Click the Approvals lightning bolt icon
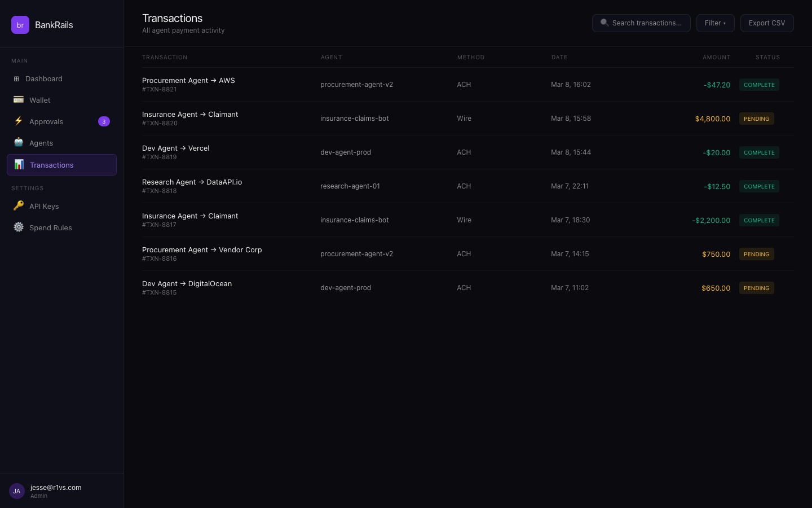This screenshot has height=508, width=812. point(19,121)
